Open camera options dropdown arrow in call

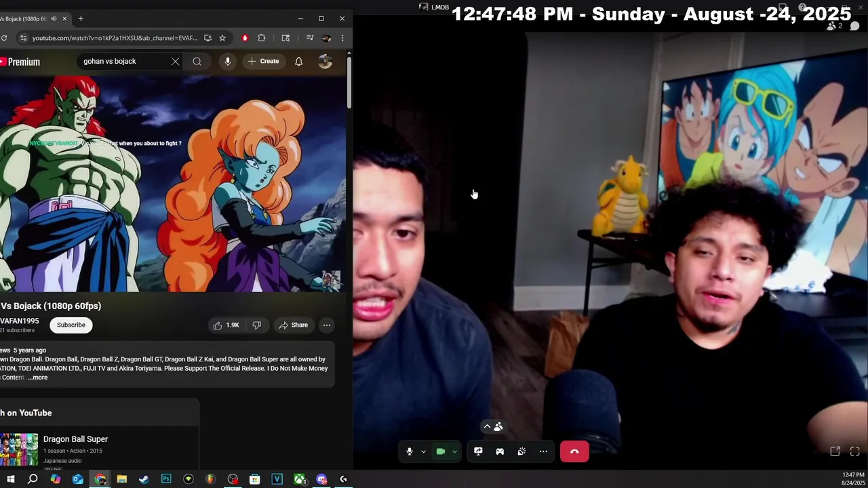click(x=454, y=451)
